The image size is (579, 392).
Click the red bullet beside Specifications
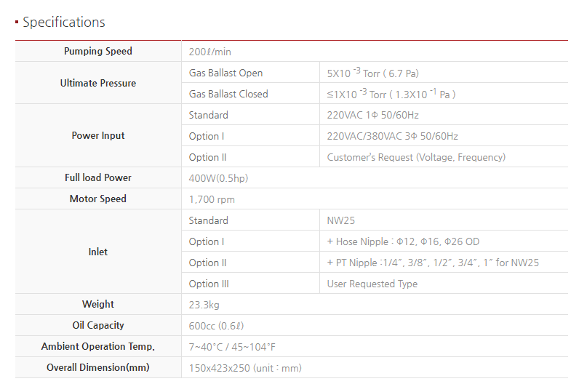click(x=17, y=23)
